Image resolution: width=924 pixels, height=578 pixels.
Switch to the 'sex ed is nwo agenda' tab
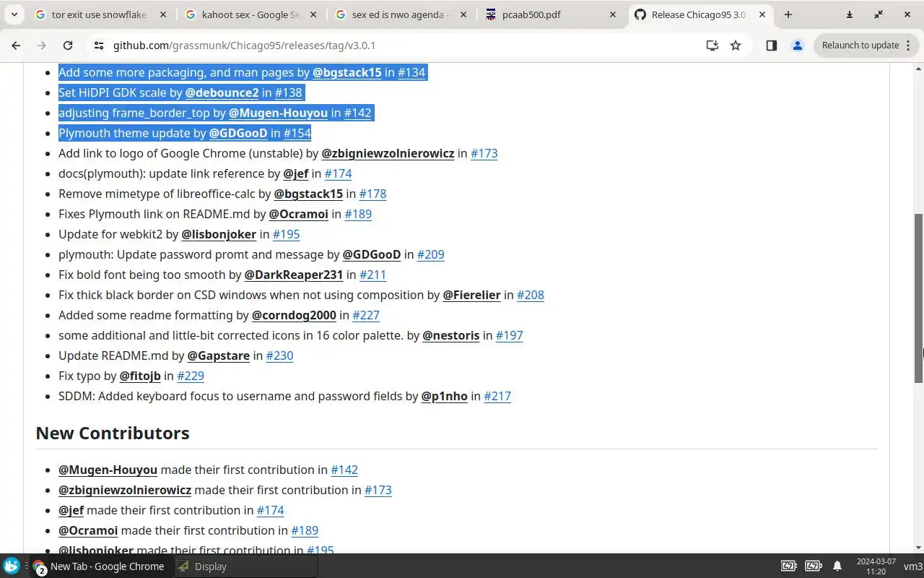coord(401,14)
